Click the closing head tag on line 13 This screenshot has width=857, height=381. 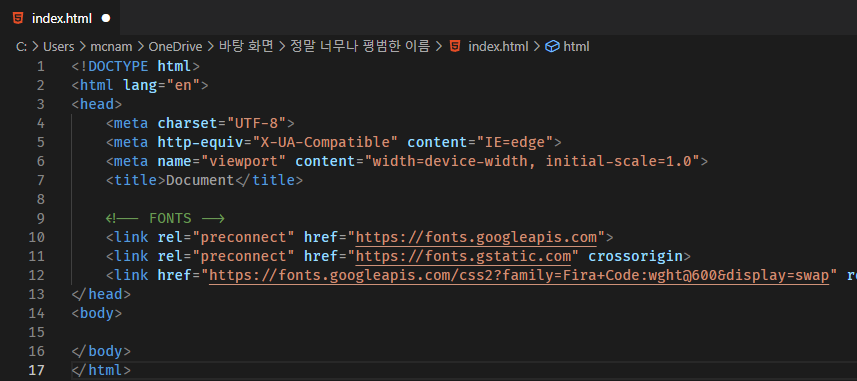pyautogui.click(x=101, y=295)
